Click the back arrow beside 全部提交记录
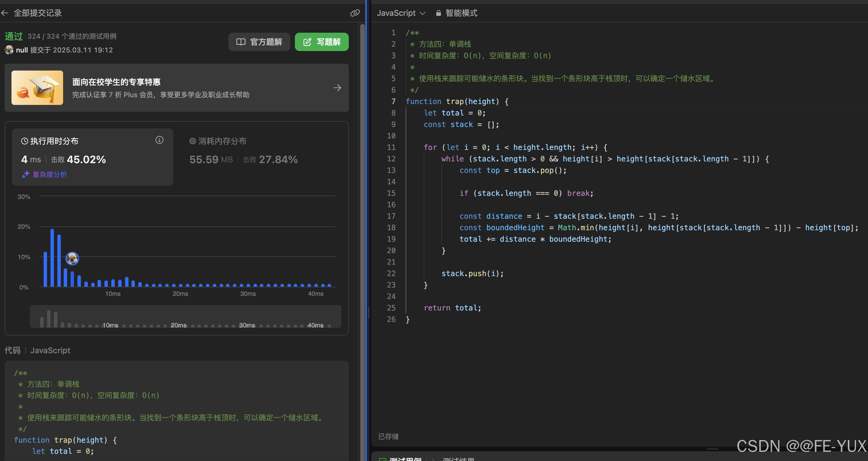Viewport: 868px width, 461px height. (5, 13)
